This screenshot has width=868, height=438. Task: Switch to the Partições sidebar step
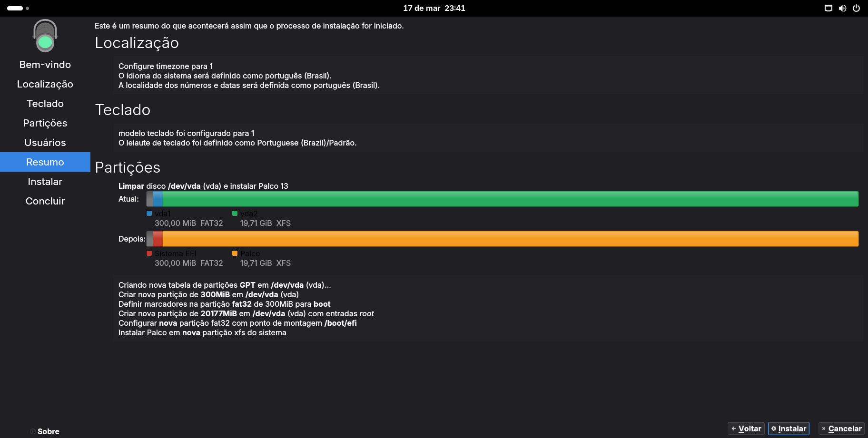(x=45, y=123)
